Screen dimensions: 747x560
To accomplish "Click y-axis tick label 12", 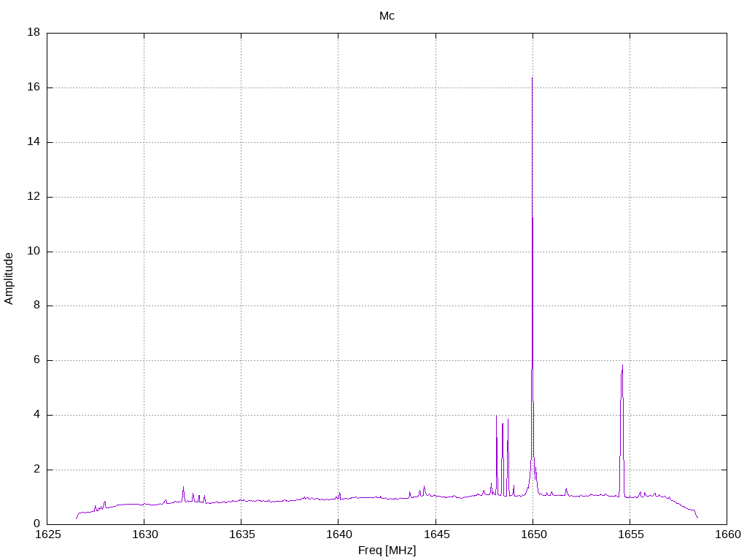I will tap(34, 197).
